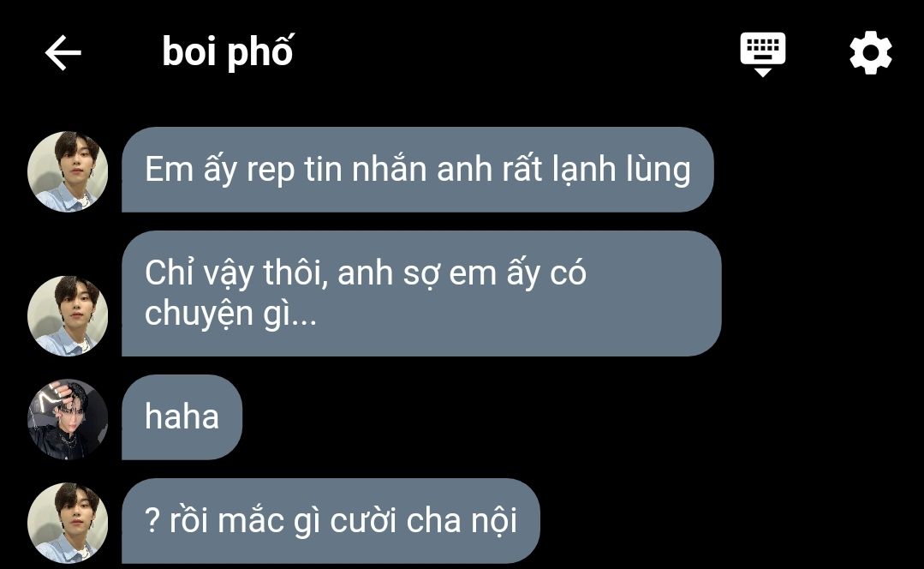Go back using the left arrow
This screenshot has width=924, height=569.
click(63, 52)
